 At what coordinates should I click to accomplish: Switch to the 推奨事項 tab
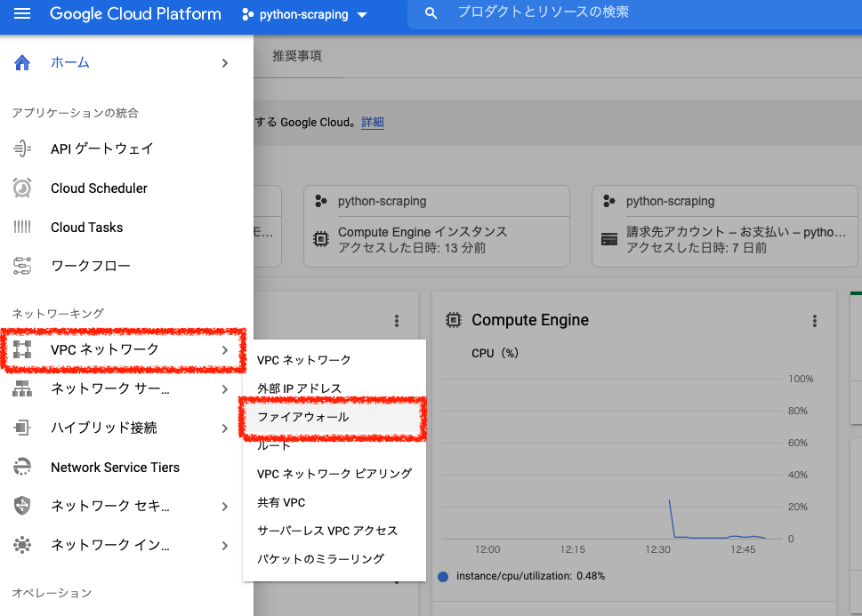(x=297, y=56)
